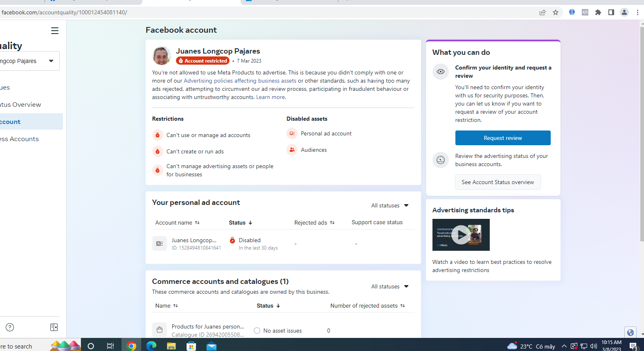Image resolution: width=644 pixels, height=351 pixels.
Task: Play the advertising standards tips video
Action: tap(461, 235)
